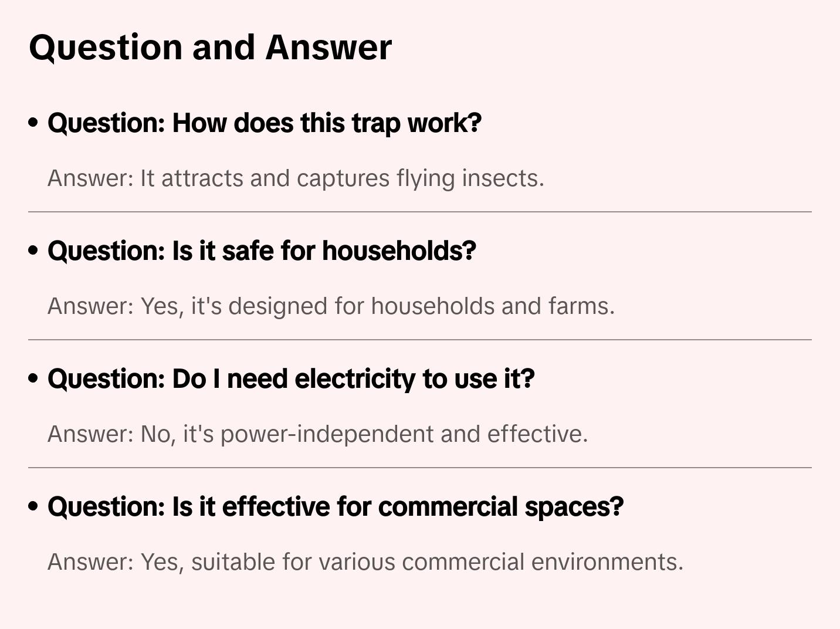The width and height of the screenshot is (840, 629).
Task: Expand 'Do I need electricity to use it?'
Action: (x=291, y=379)
